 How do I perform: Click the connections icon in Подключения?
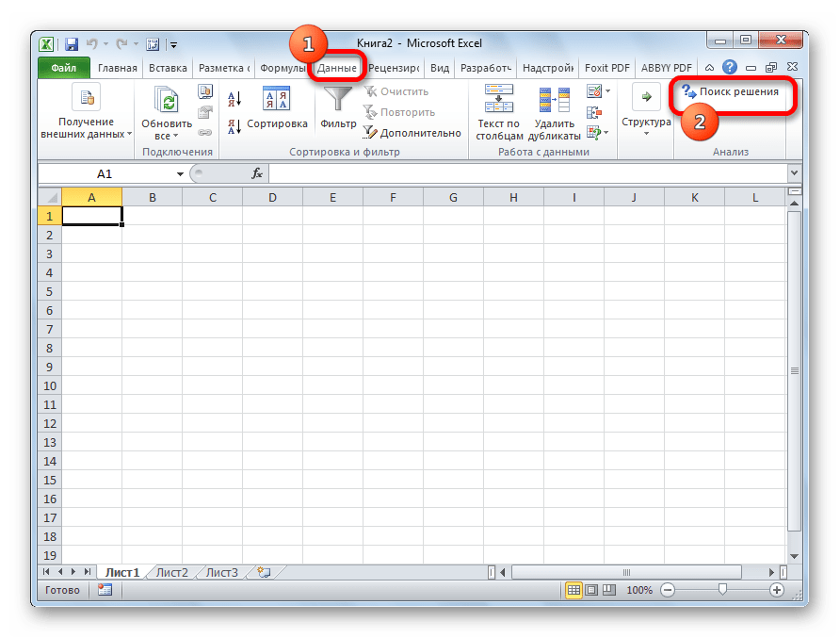[205, 91]
